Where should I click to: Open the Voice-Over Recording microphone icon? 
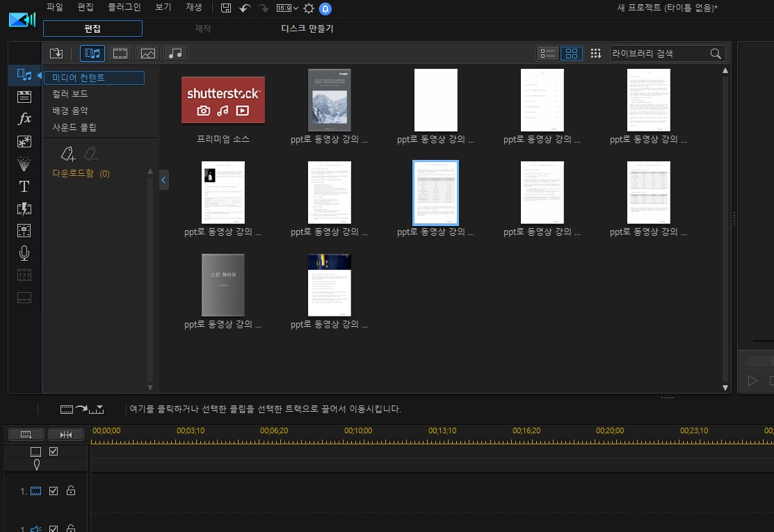pos(24,253)
